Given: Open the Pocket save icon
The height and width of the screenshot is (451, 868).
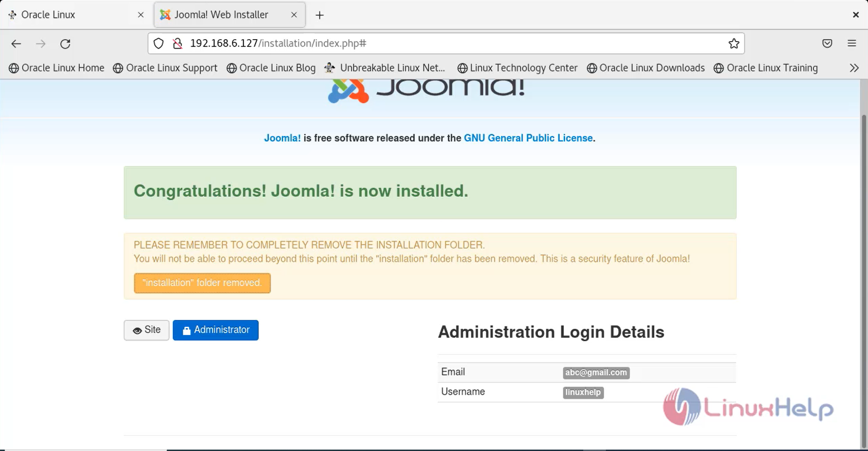Looking at the screenshot, I should [827, 43].
